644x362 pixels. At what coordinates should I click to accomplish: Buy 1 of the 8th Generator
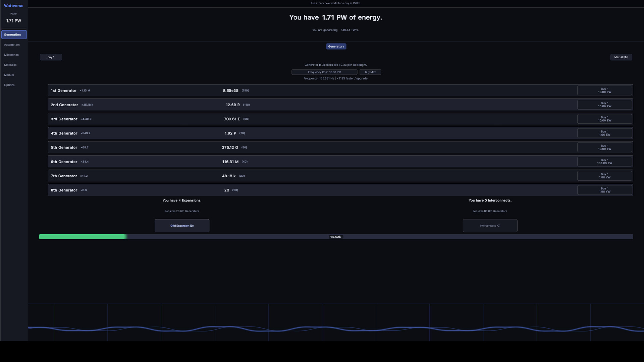click(x=605, y=190)
